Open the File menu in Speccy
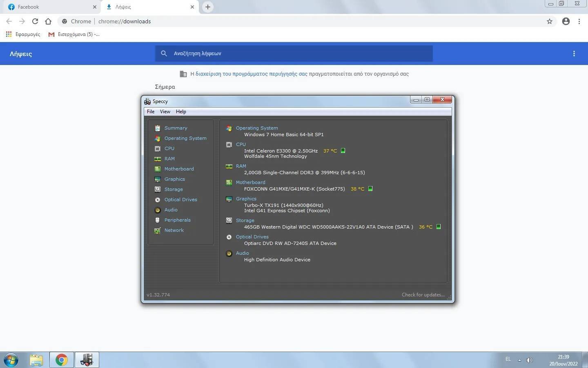The height and width of the screenshot is (368, 588). coord(151,112)
